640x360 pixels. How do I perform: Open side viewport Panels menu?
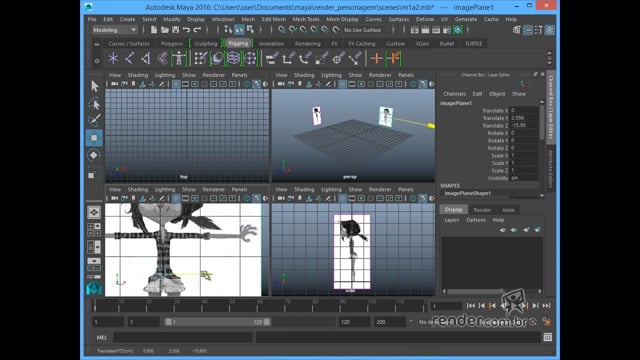405,189
